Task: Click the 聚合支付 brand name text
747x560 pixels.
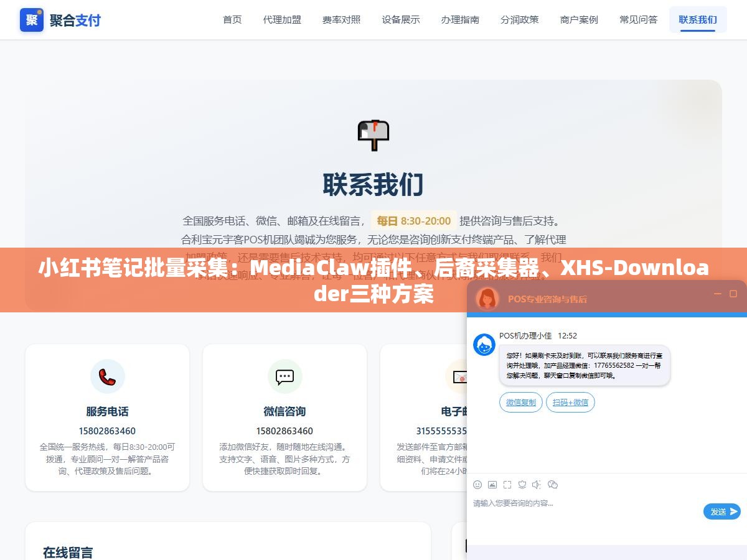Action: point(75,20)
